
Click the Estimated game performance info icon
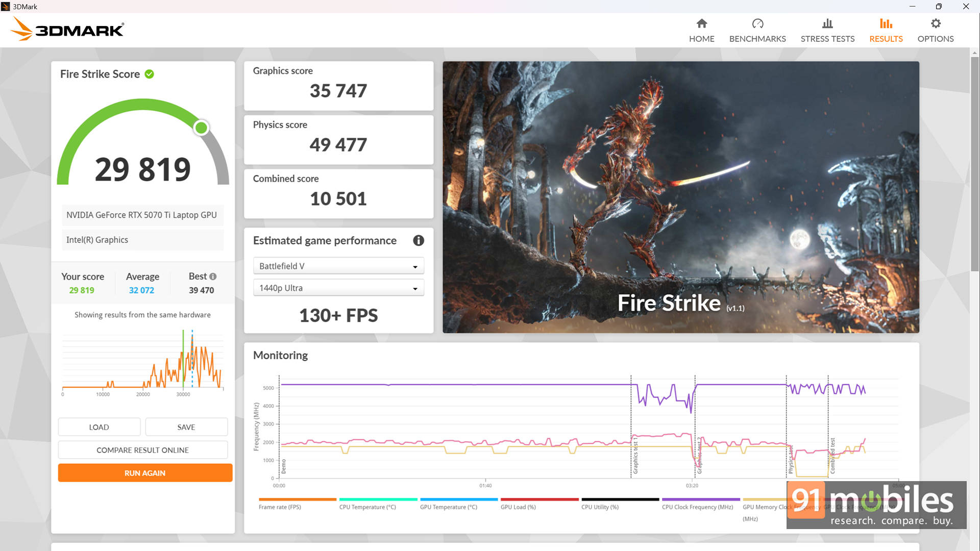419,240
